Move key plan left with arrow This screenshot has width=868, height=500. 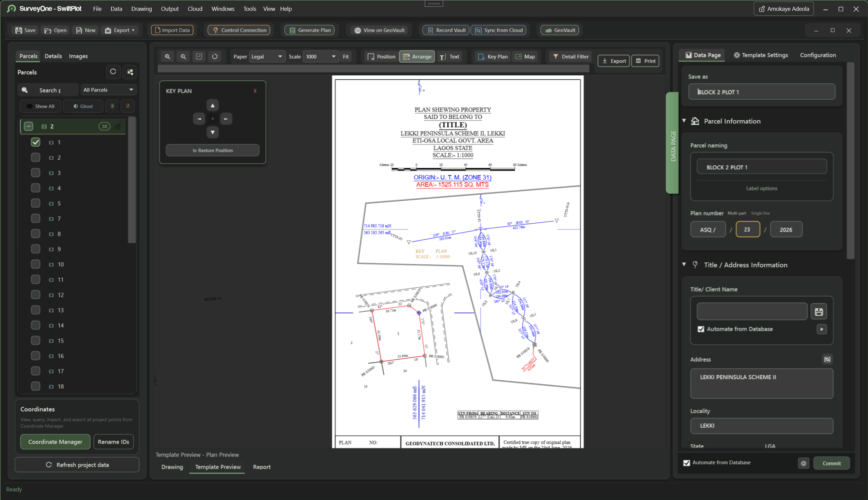click(x=199, y=119)
